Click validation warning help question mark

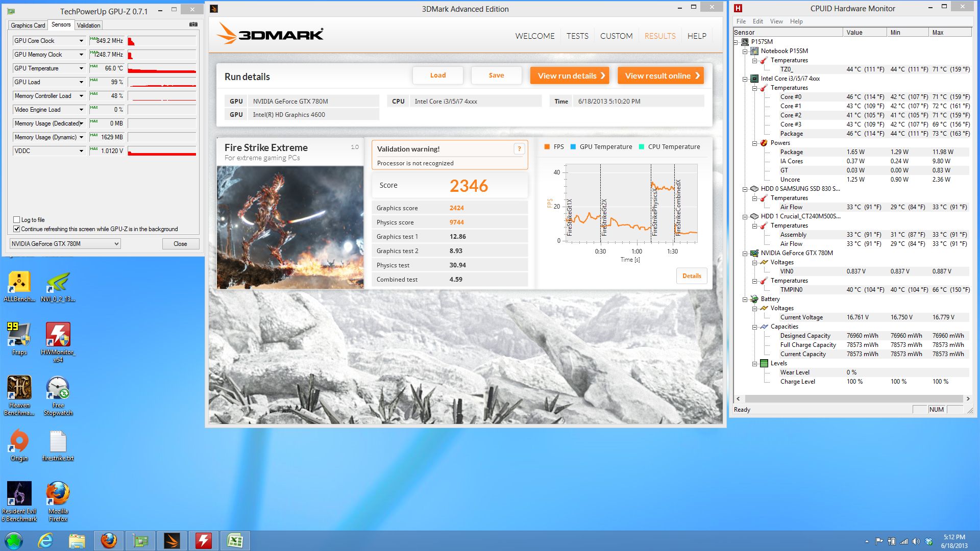[x=519, y=149]
